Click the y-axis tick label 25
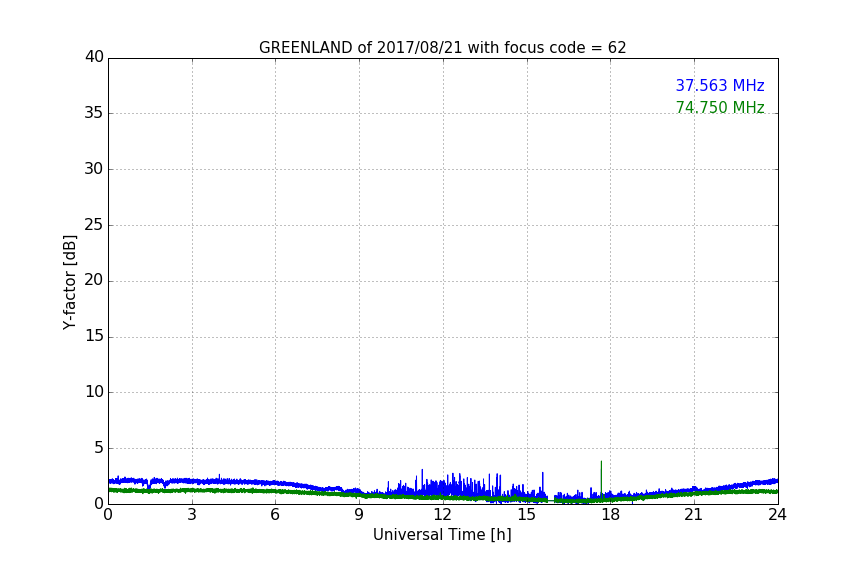Screen dimensions: 864x576 click(x=94, y=224)
